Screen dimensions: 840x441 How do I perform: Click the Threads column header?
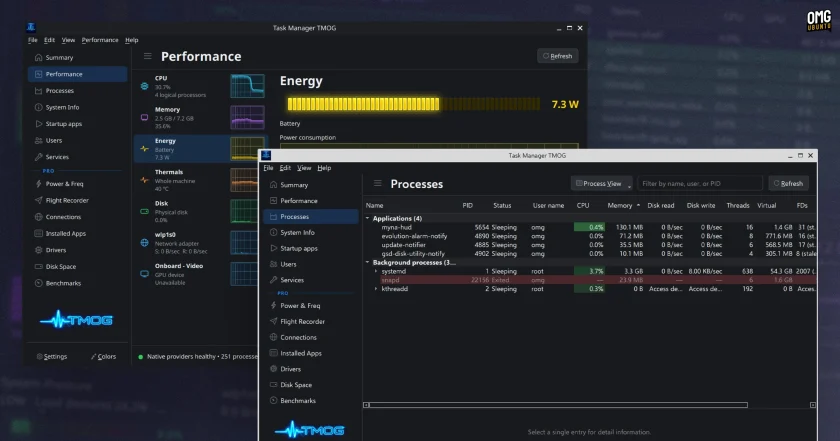click(738, 205)
